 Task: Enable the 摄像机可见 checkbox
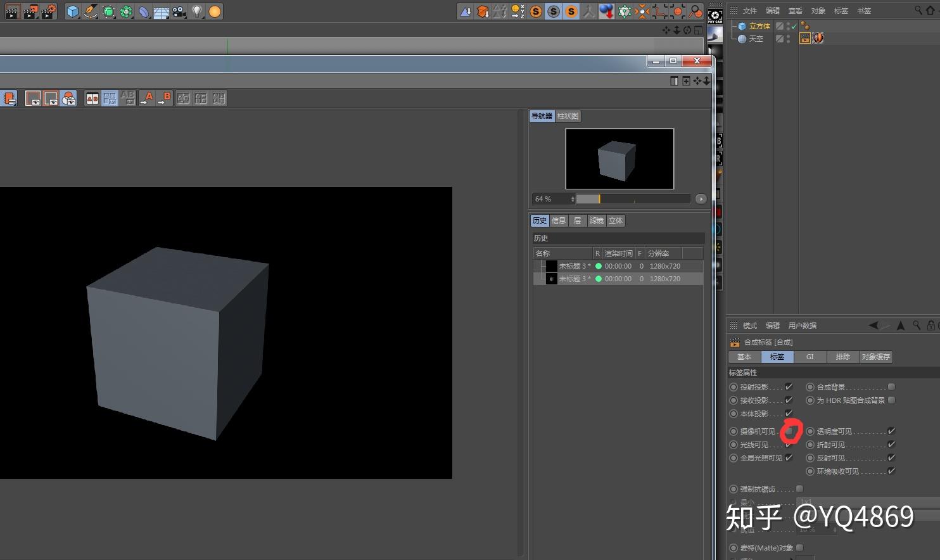click(789, 431)
